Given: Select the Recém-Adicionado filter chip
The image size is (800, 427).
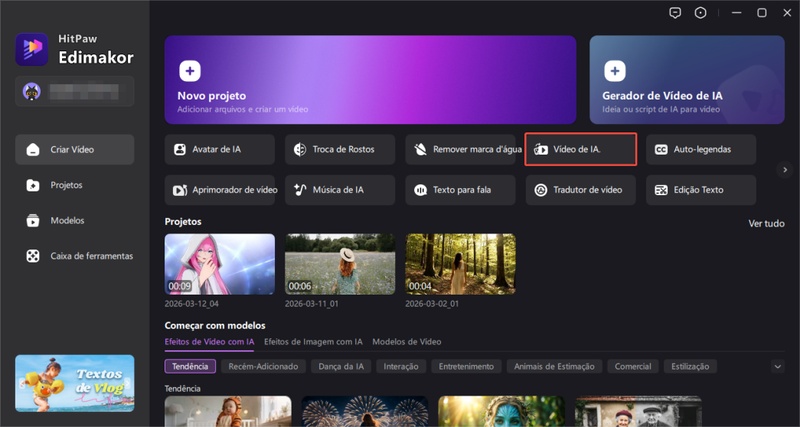Looking at the screenshot, I should 263,366.
